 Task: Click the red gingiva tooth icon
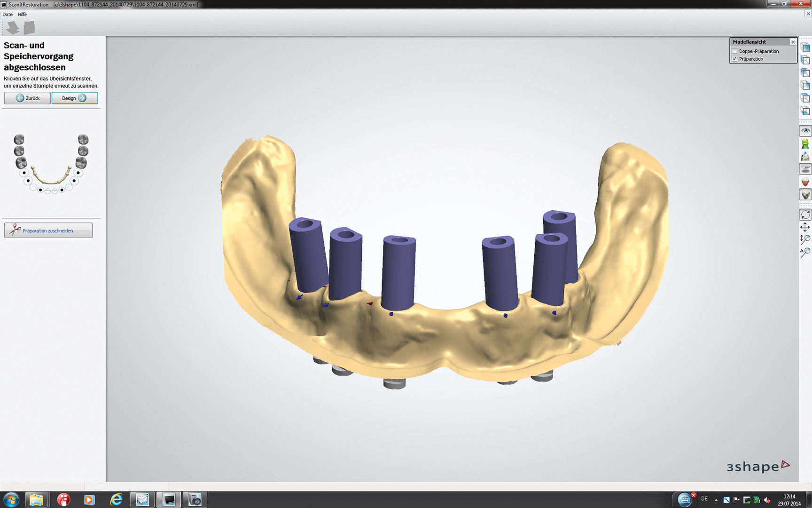[x=805, y=182]
